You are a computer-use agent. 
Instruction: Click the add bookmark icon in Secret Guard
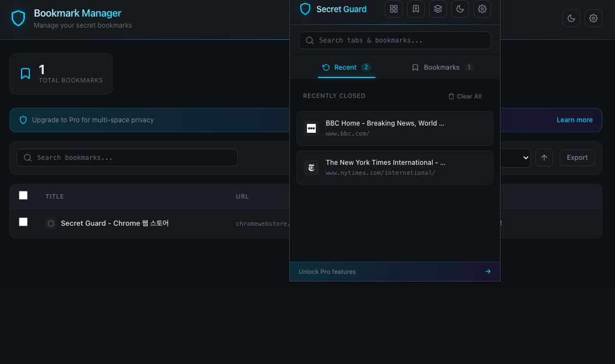click(x=415, y=9)
